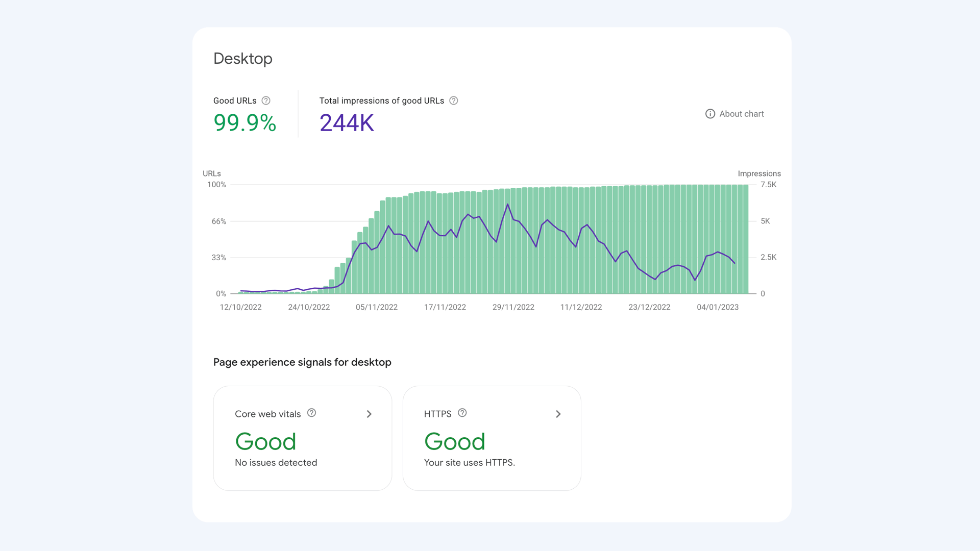Viewport: 980px width, 551px height.
Task: Select Total impressions of good URLs
Action: coord(381,100)
